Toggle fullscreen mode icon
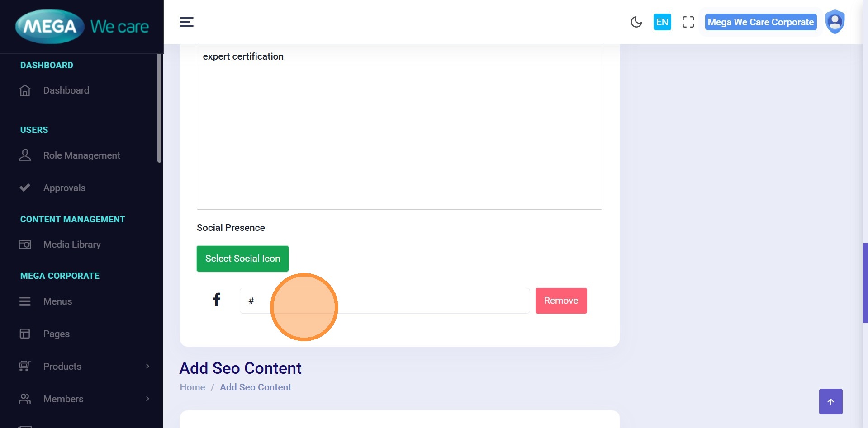The width and height of the screenshot is (868, 428). click(688, 22)
